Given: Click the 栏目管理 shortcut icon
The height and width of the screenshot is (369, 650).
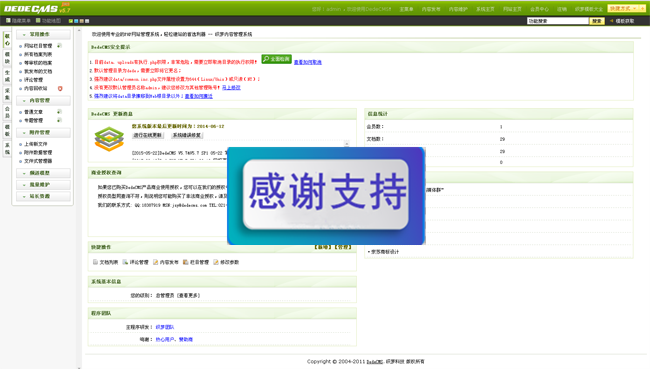Looking at the screenshot, I should coord(186,262).
